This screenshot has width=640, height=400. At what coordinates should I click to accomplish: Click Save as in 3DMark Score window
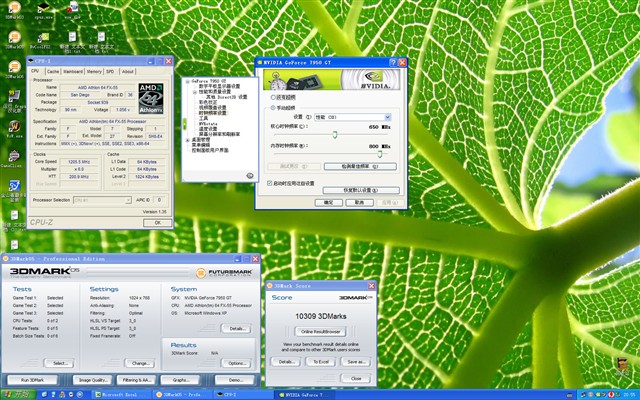pos(356,362)
